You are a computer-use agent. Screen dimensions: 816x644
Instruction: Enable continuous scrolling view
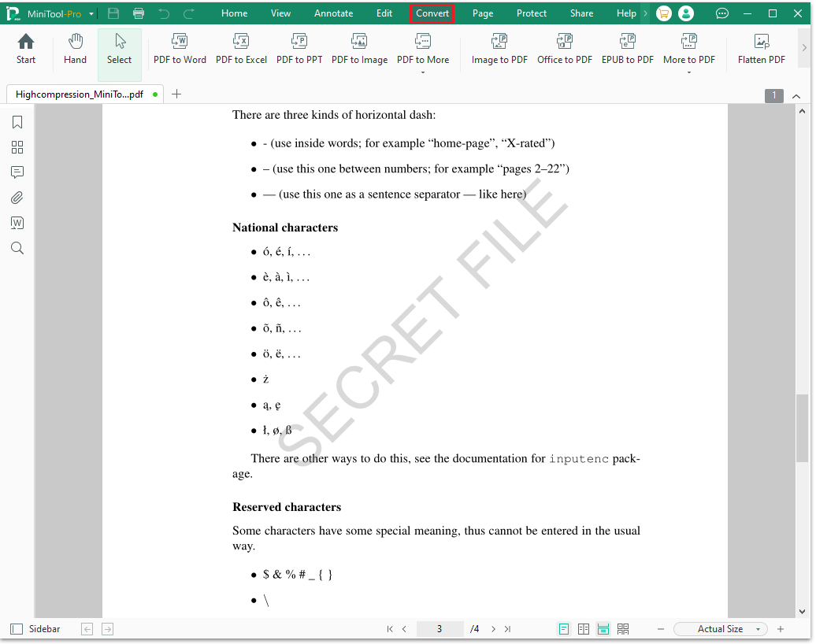click(603, 628)
